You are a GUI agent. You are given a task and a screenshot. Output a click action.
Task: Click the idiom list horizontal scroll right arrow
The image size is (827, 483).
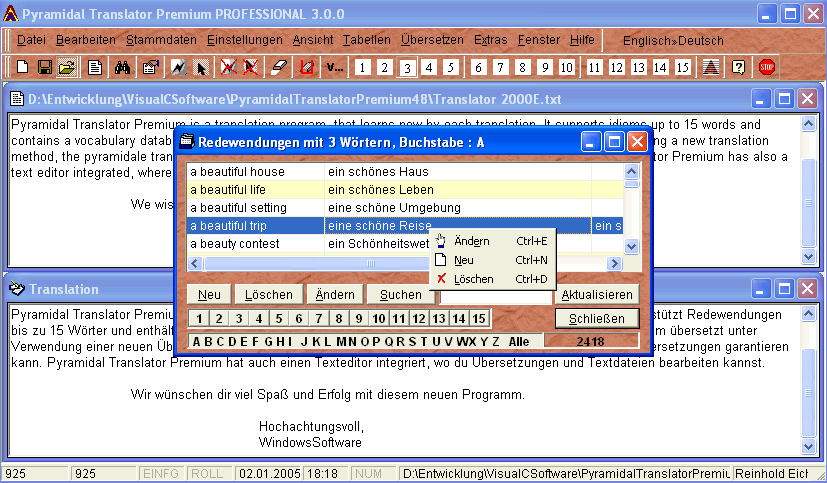[x=614, y=263]
